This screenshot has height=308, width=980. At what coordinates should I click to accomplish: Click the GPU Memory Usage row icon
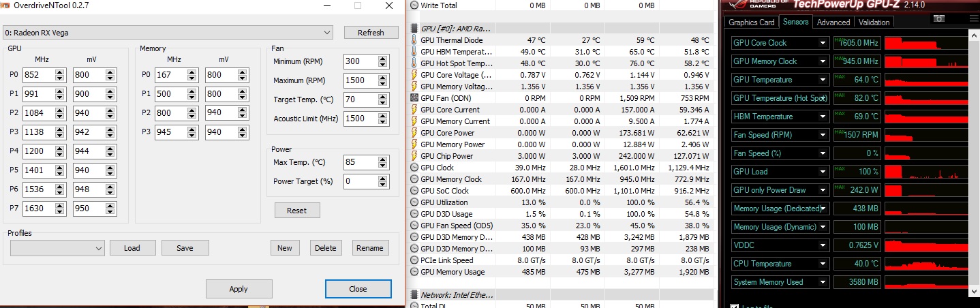pos(414,272)
